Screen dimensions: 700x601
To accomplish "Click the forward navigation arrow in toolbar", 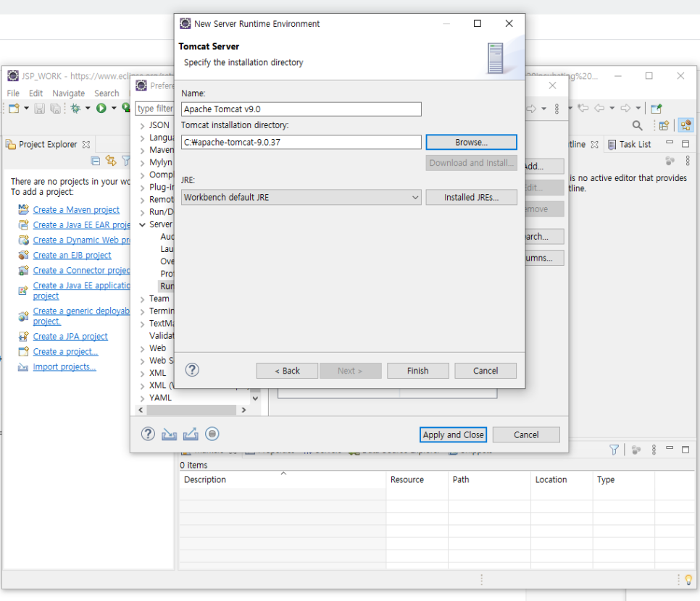I will pos(626,108).
